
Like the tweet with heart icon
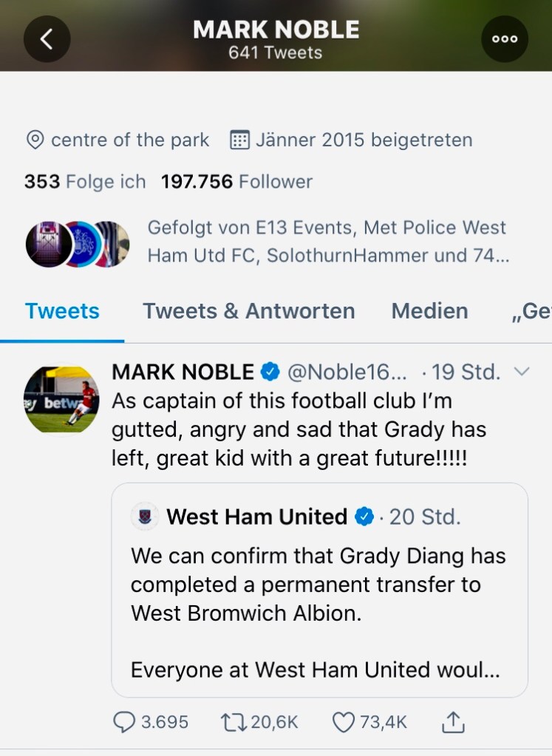(343, 721)
